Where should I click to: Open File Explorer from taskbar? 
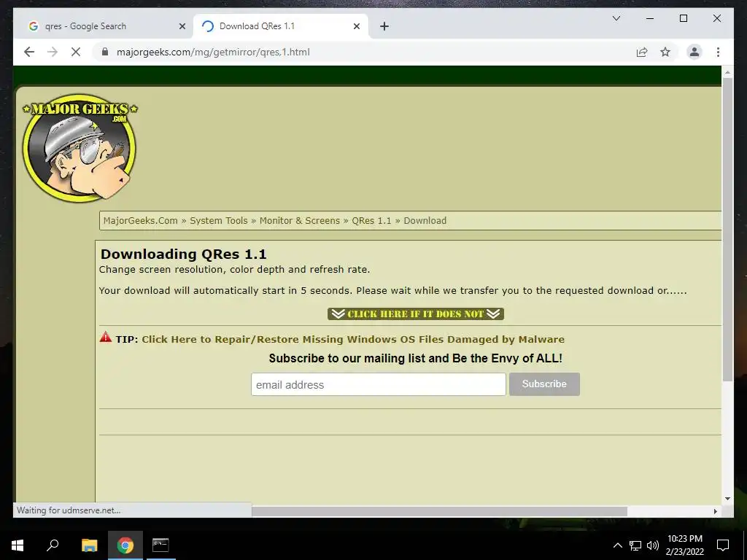pyautogui.click(x=89, y=545)
